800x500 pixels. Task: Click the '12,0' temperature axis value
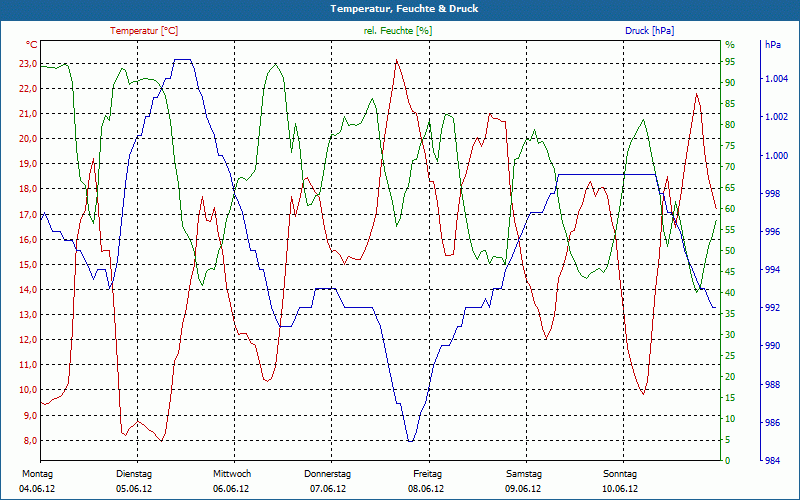(28, 340)
